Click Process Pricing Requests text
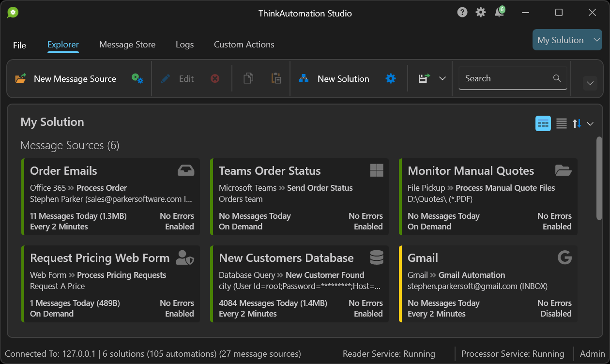This screenshot has height=364, width=610. (122, 275)
